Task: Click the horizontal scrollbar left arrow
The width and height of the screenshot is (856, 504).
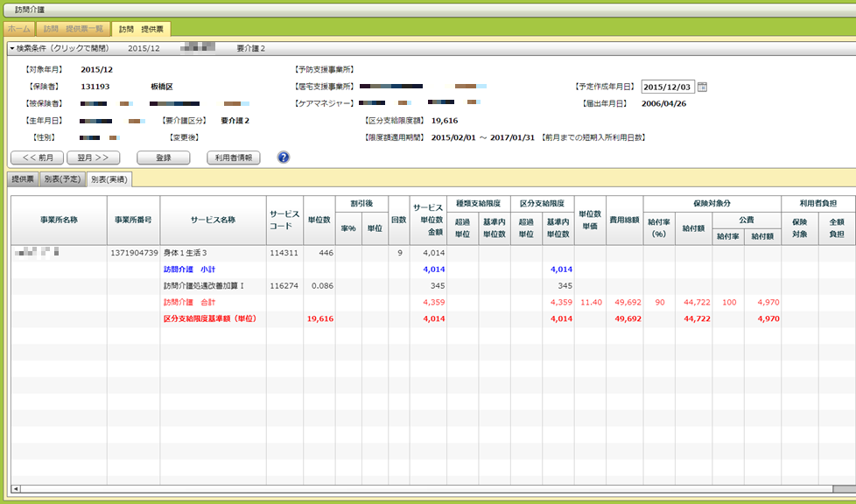Action: (x=16, y=488)
